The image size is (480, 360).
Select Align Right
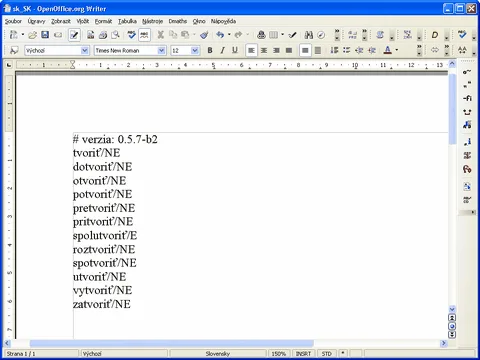click(x=276, y=50)
